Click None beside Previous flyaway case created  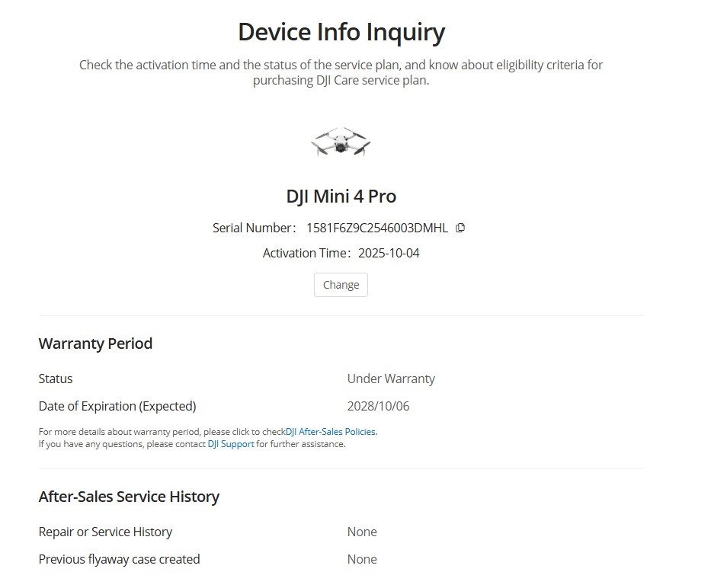click(362, 559)
